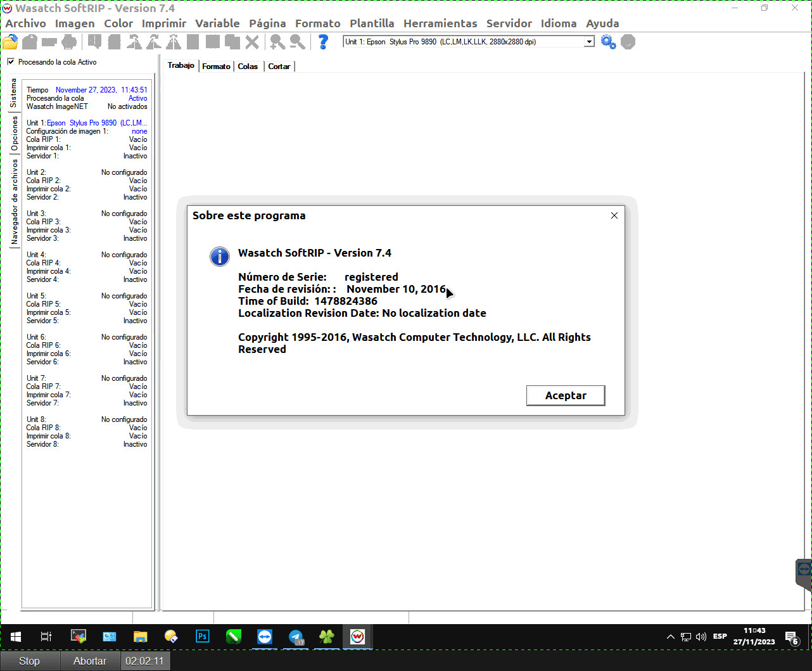Viewport: 812px width, 671px height.
Task: Switch to the Colas tab
Action: [x=248, y=67]
